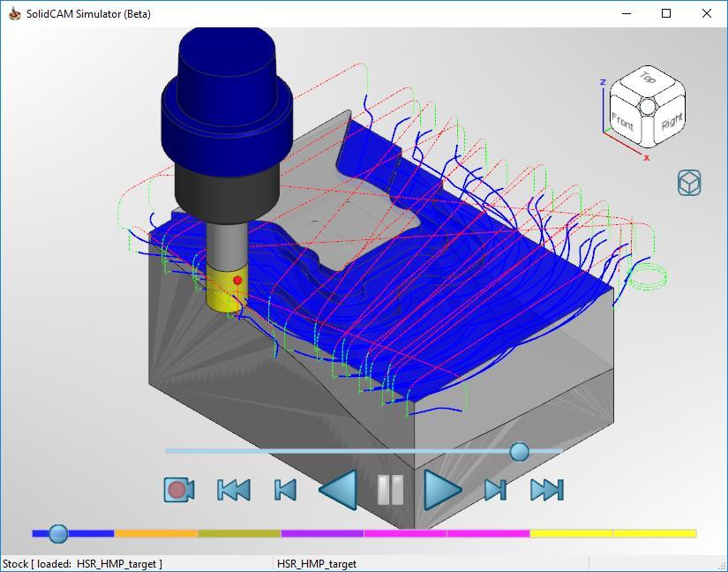Minimize the SolidCAM Simulator window
Image resolution: width=728 pixels, height=572 pixels.
click(627, 13)
